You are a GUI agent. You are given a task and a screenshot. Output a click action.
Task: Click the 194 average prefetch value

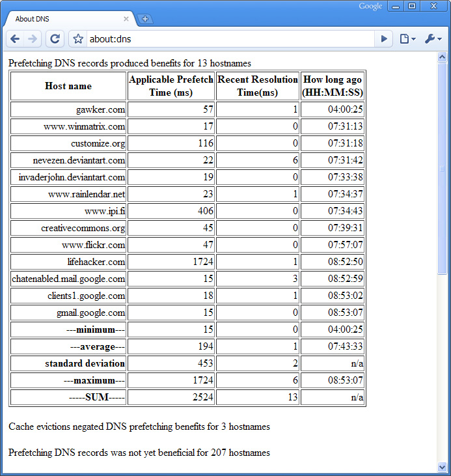click(171, 346)
